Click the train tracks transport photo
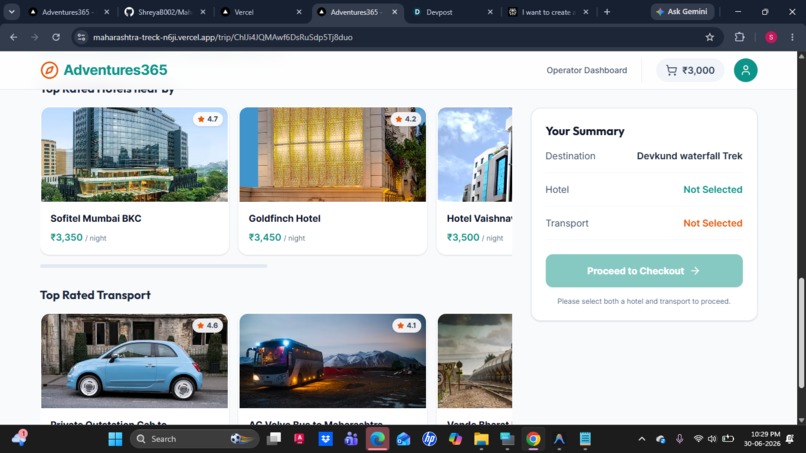 click(475, 361)
